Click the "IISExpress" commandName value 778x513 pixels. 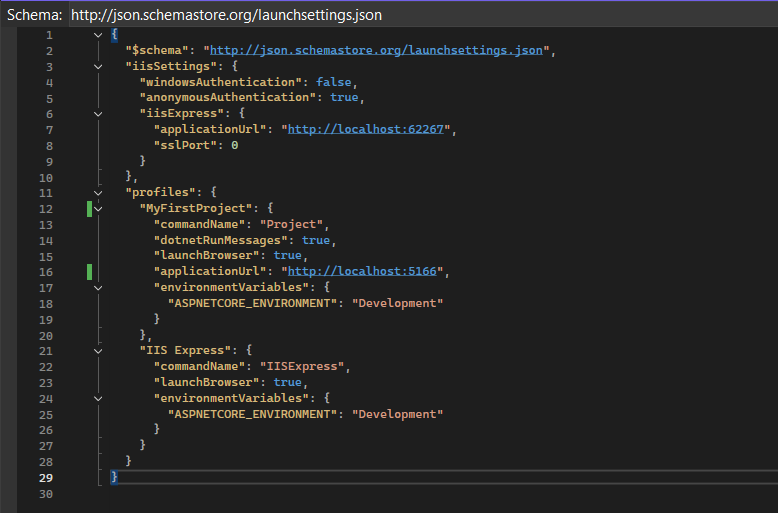click(x=302, y=366)
